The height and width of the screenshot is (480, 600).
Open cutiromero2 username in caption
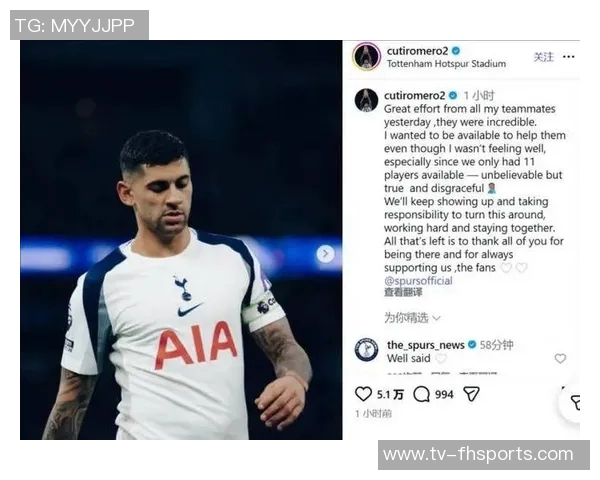click(414, 95)
